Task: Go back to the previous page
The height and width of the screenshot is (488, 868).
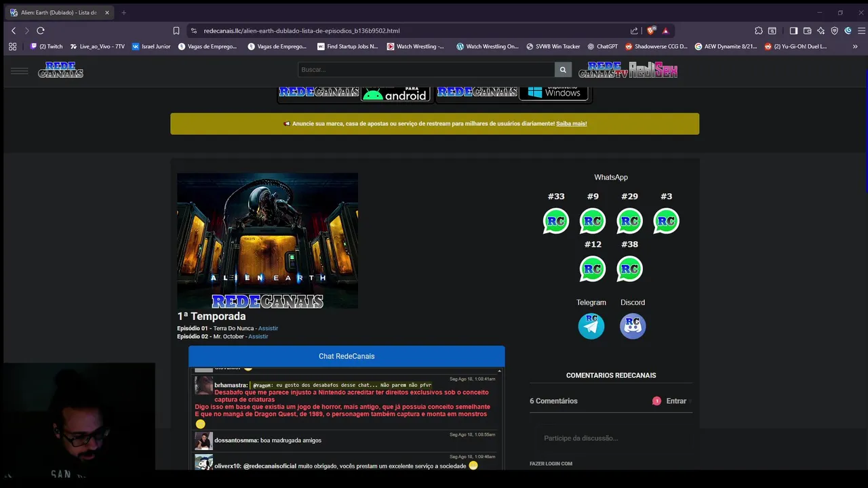Action: (x=13, y=30)
